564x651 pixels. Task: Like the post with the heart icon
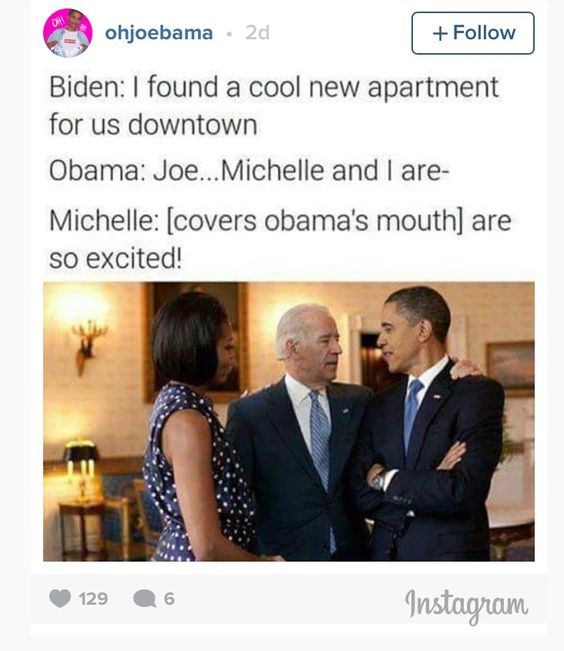(60, 599)
